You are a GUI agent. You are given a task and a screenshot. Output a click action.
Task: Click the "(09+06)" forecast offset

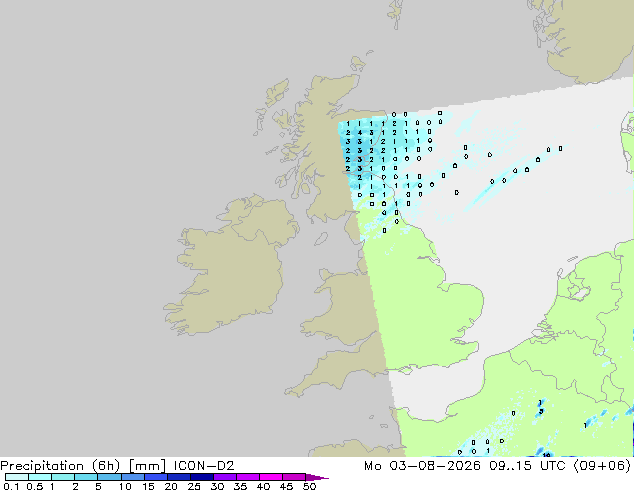[602, 466]
